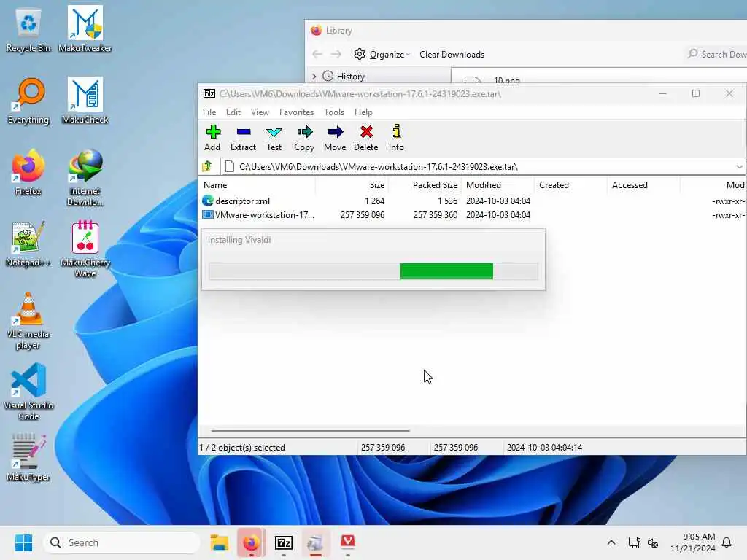Sort by the Created column header
This screenshot has width=747, height=560.
point(570,184)
